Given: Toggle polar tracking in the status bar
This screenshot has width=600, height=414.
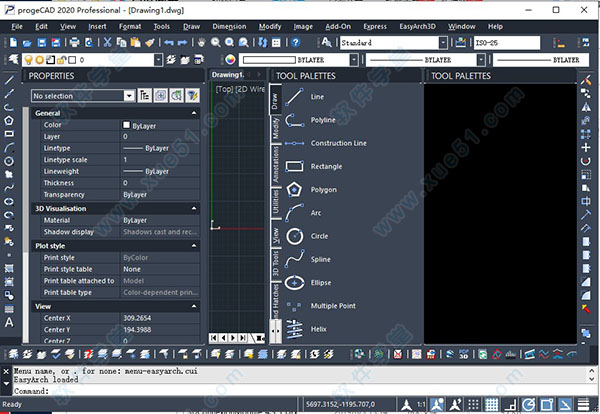Looking at the screenshot, I should [x=528, y=404].
